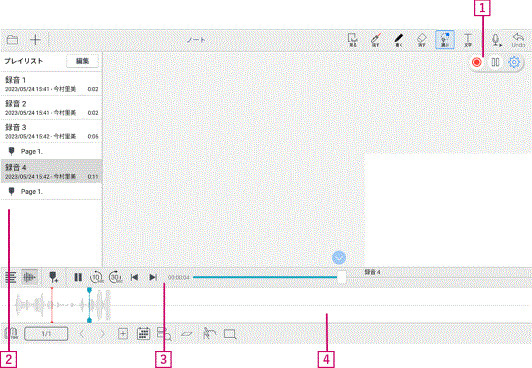Click the blue playback progress bar
The image size is (532, 368).
coord(265,277)
